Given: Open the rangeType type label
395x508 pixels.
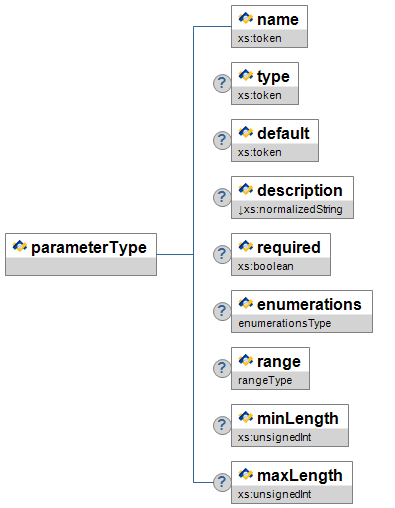Looking at the screenshot, I should point(265,380).
